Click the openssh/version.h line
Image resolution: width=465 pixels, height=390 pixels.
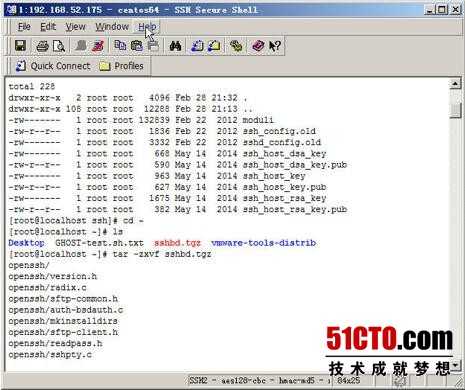click(x=53, y=277)
